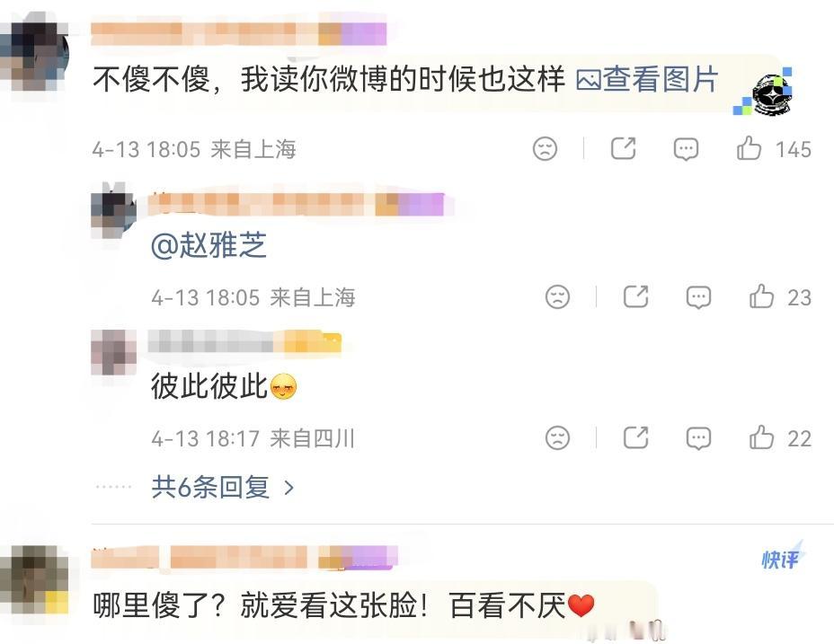The width and height of the screenshot is (834, 644).
Task: Expand 共6条回复 to view all replies
Action: (x=222, y=487)
